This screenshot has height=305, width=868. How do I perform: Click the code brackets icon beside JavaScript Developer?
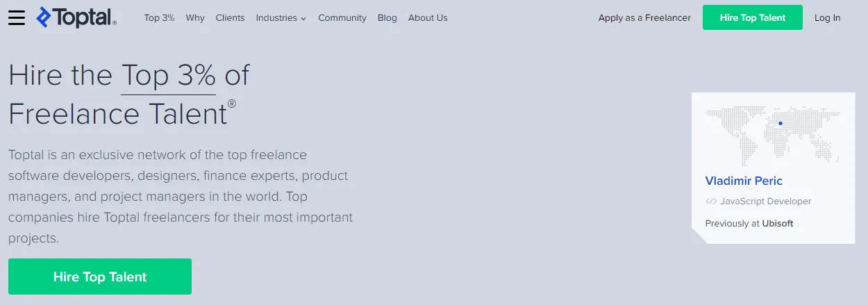[x=710, y=201]
